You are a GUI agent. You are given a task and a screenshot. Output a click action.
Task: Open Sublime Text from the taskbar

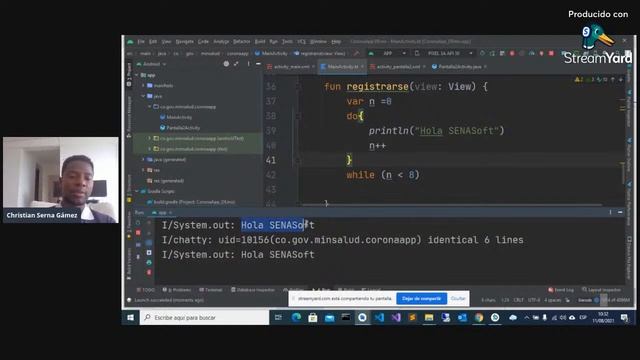(412, 317)
